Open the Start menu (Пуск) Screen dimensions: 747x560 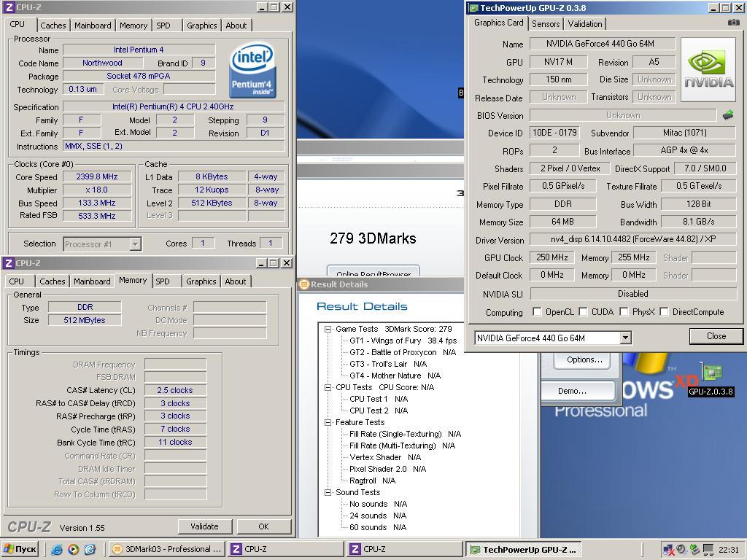coord(20,549)
